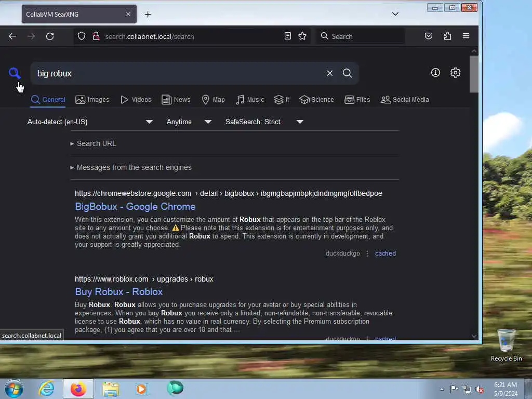Click the browser forward arrow
Screen dimensions: 532x399
click(x=31, y=36)
